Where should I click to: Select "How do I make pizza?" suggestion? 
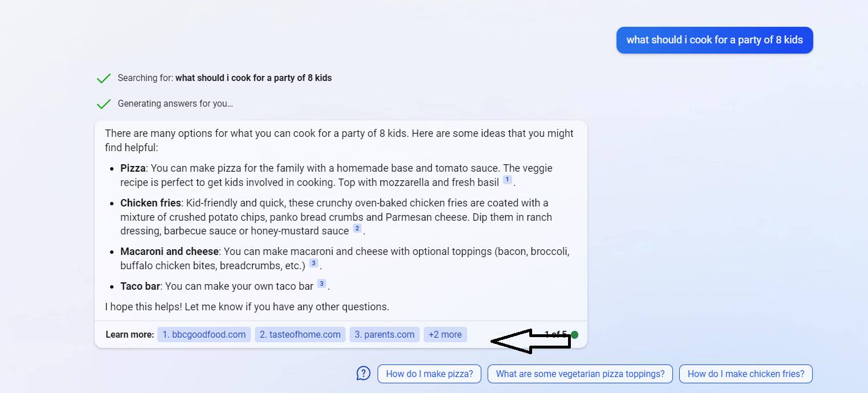[x=429, y=374]
